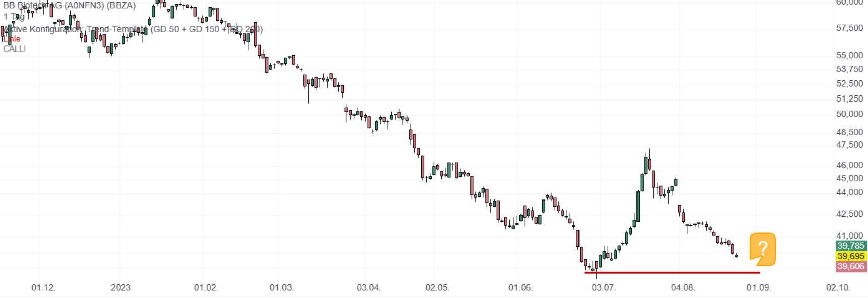Click the yellow 39,695 price tag
The width and height of the screenshot is (868, 300).
[851, 256]
